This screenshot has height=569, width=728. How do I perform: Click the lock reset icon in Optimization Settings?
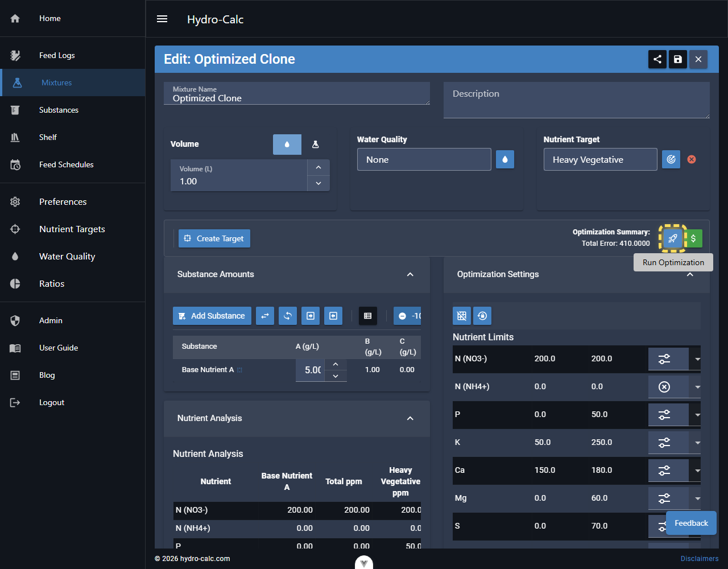(482, 316)
